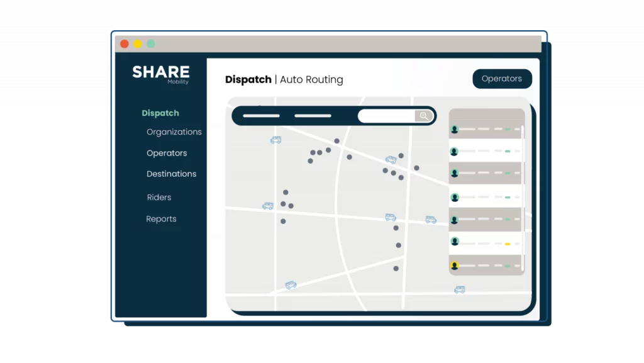Click the lowest gray dot marker on the map

point(396,269)
